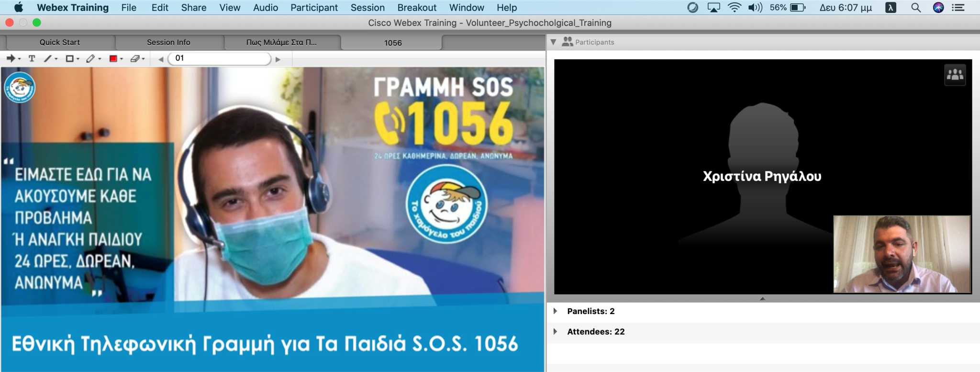Open the volume control icon

(755, 7)
